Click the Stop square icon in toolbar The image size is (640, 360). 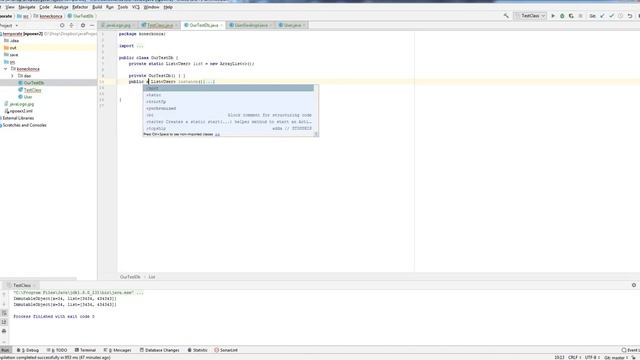[x=580, y=16]
